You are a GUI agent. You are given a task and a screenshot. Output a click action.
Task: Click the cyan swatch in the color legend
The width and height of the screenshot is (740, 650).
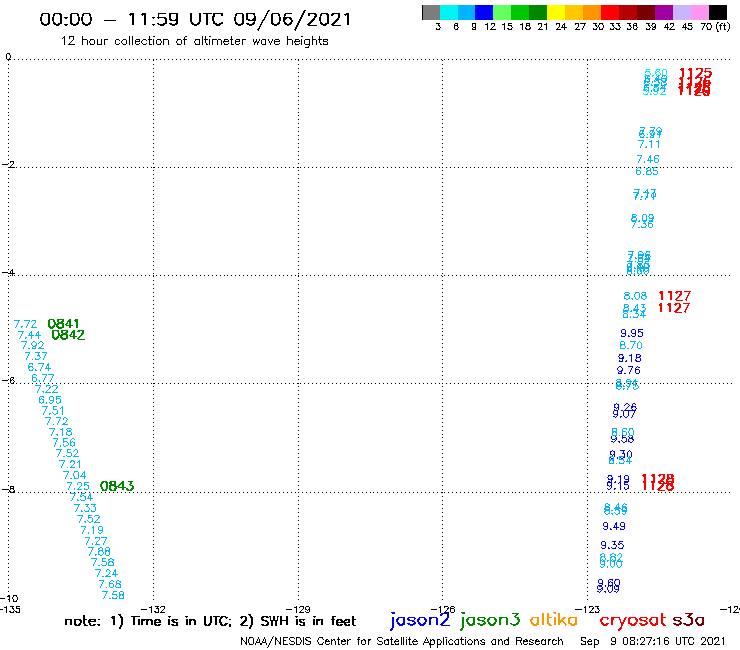[x=449, y=12]
